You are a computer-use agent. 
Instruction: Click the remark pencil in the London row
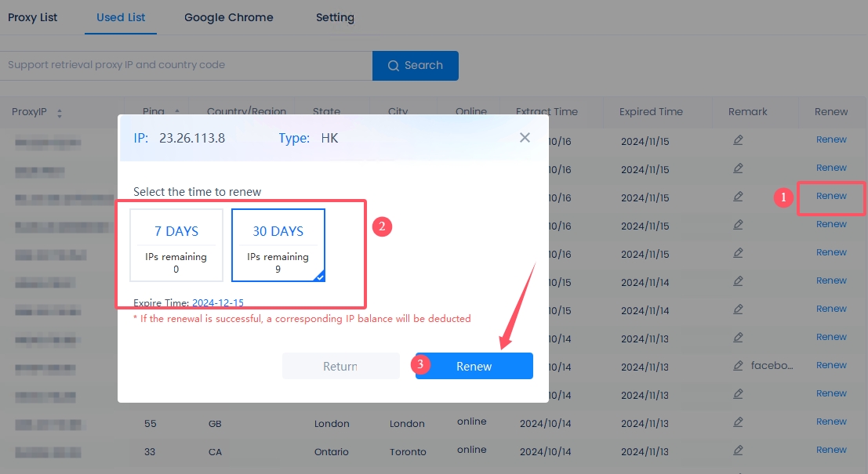click(x=738, y=422)
